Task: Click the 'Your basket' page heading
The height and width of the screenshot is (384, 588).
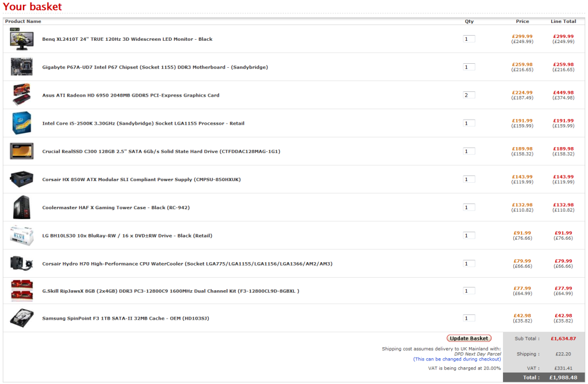Action: point(32,7)
